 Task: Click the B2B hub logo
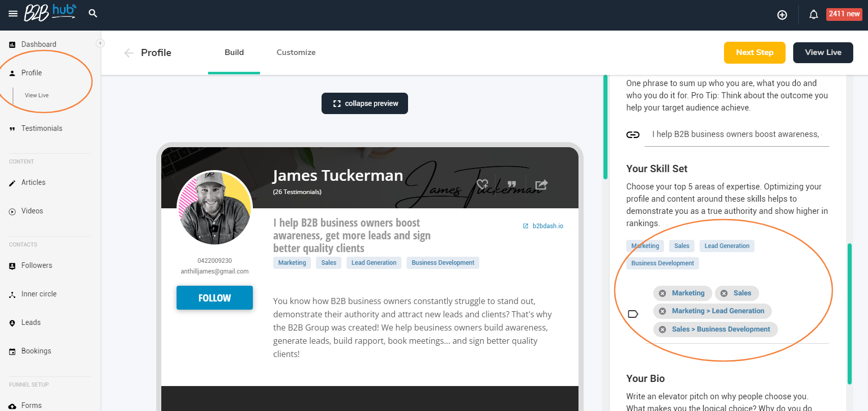(x=50, y=13)
